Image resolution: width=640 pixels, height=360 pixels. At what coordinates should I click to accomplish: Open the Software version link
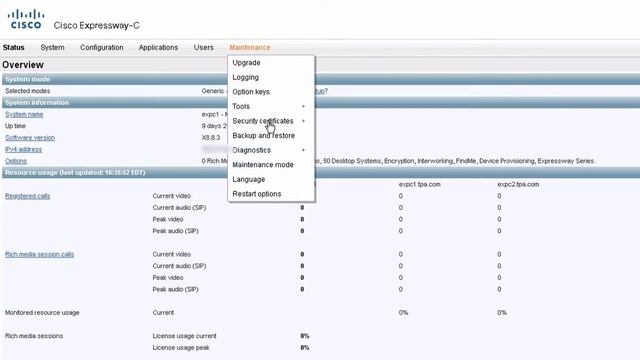click(x=30, y=138)
